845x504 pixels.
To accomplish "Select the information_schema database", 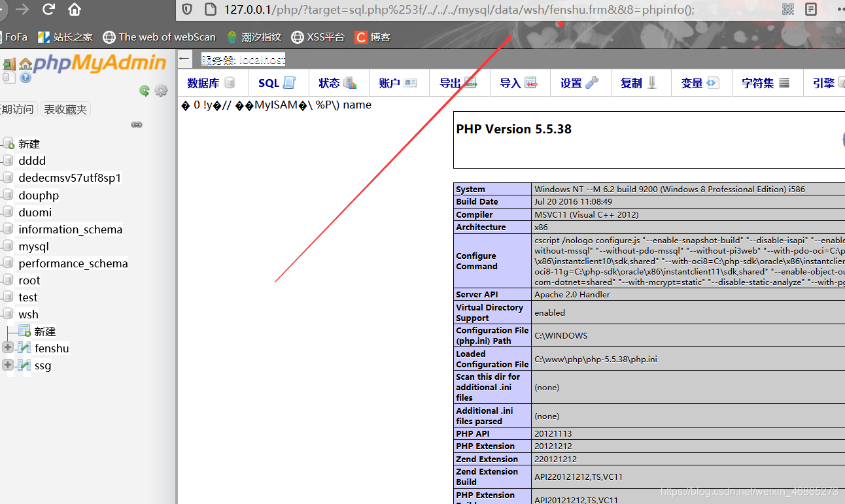I will 71,229.
